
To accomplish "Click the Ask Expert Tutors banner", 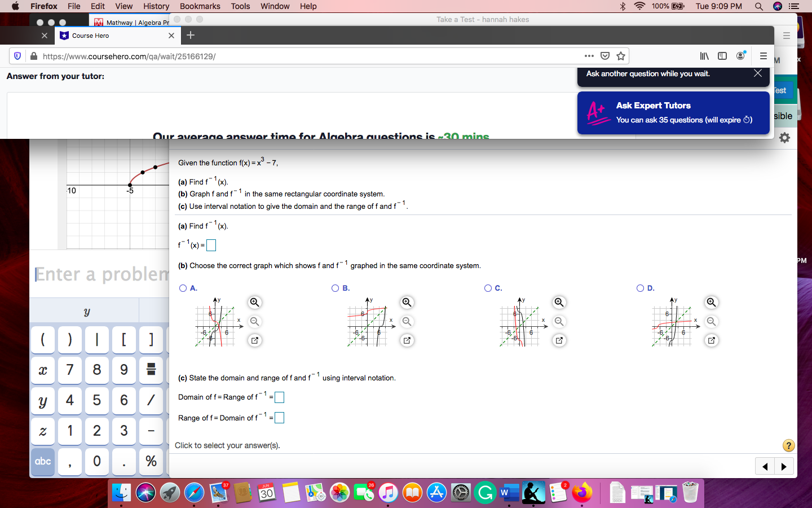I will 673,113.
